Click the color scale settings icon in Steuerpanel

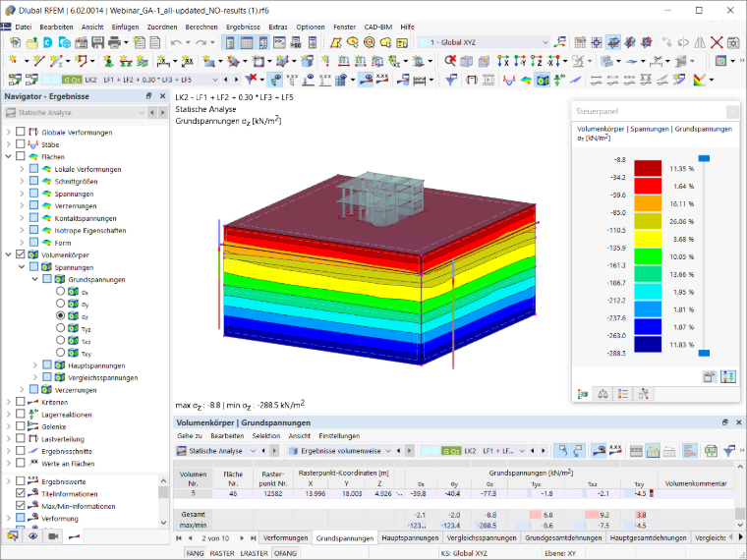click(x=728, y=376)
